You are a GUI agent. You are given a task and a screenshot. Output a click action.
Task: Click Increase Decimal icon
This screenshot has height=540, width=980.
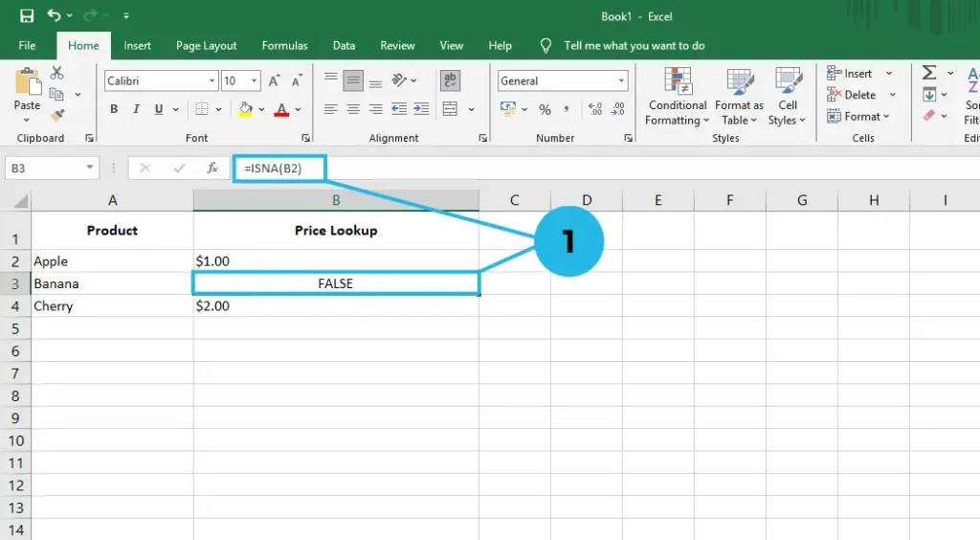(595, 109)
